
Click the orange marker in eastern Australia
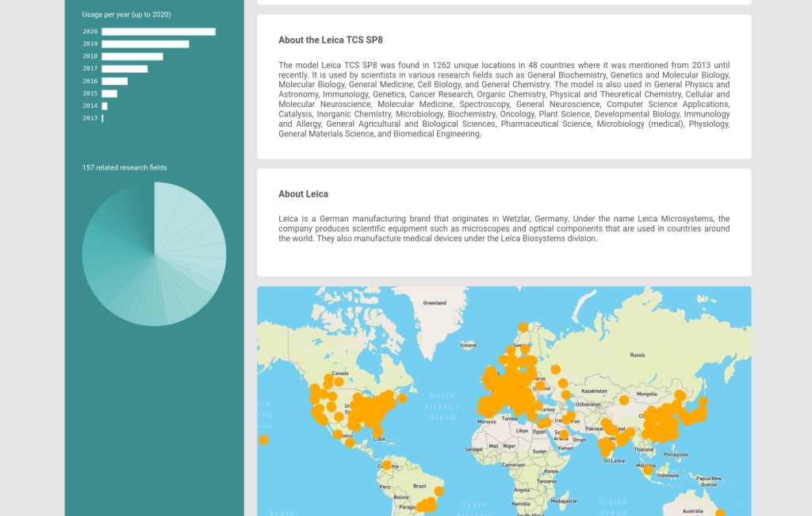[x=720, y=513]
